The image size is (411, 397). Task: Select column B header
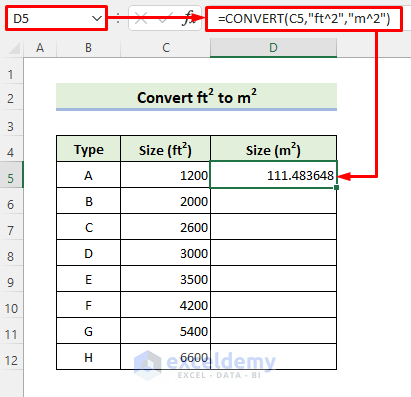click(88, 48)
